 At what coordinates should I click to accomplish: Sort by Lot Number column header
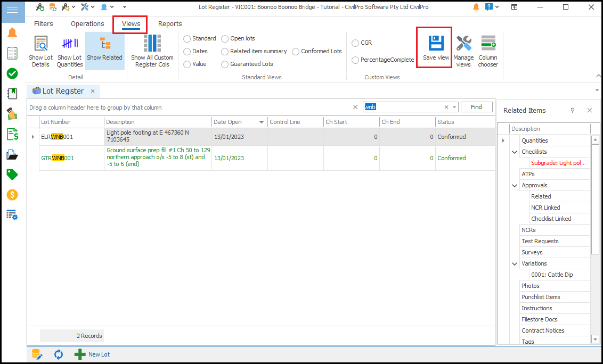tap(71, 122)
